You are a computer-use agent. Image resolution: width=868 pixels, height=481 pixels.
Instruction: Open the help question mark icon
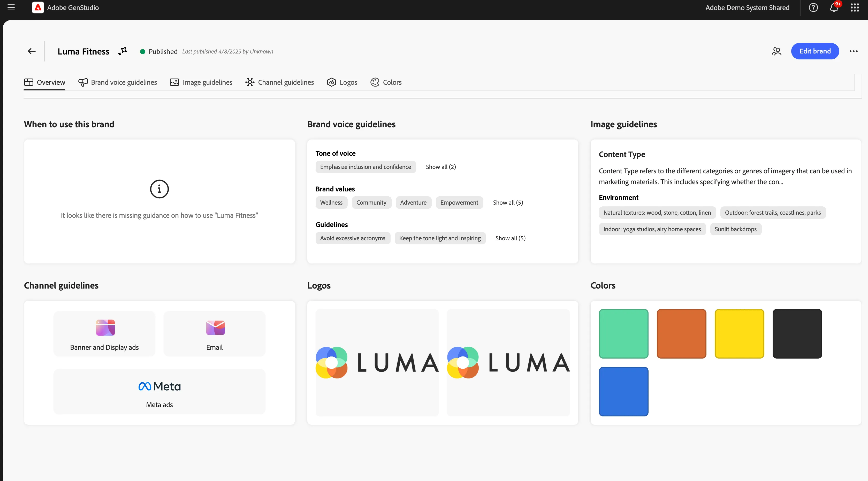pos(813,7)
